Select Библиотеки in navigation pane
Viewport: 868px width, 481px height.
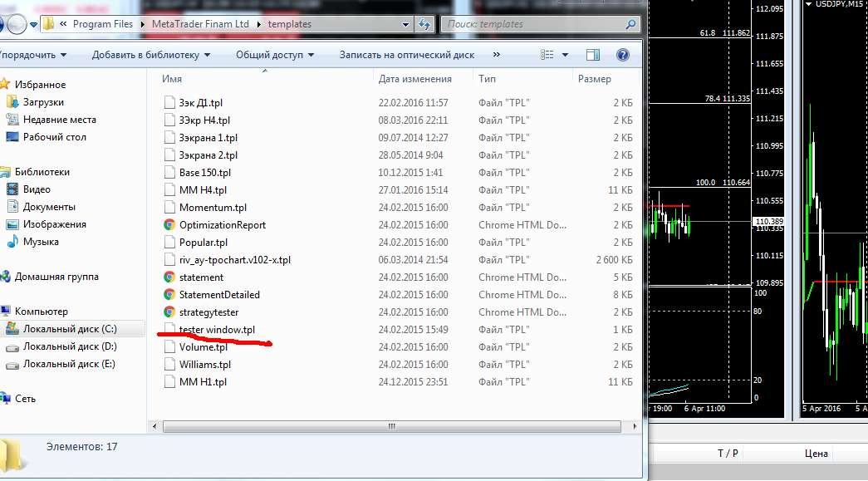pyautogui.click(x=42, y=172)
